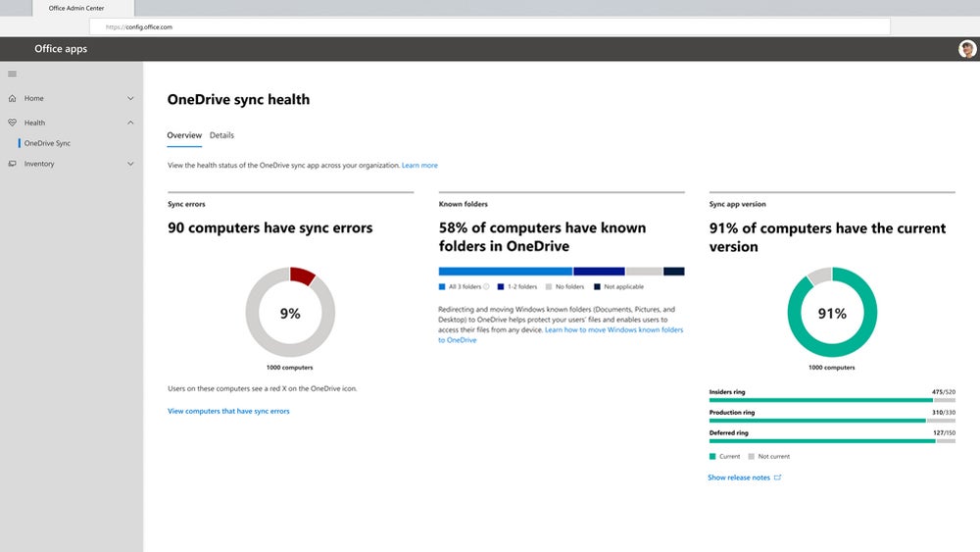This screenshot has height=552, width=980.
Task: Collapse the Health section chevron
Action: (x=130, y=123)
